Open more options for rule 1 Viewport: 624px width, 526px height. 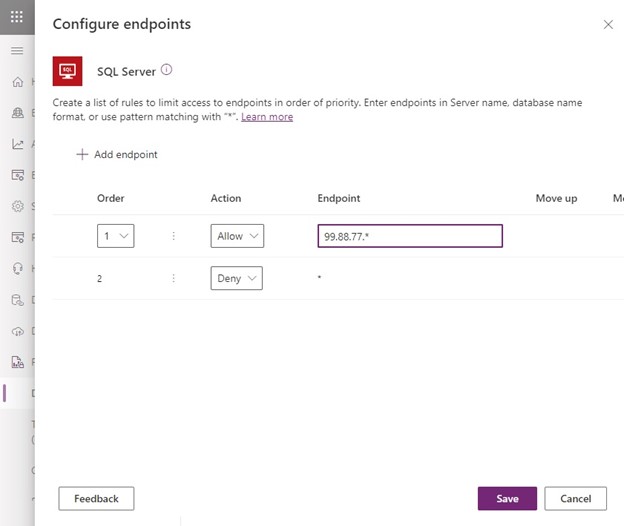click(173, 236)
